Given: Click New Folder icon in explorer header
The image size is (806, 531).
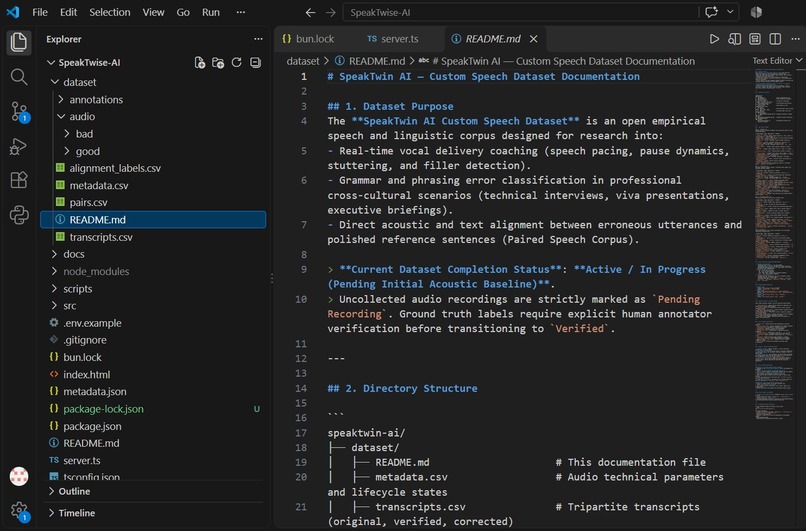Looking at the screenshot, I should point(218,63).
